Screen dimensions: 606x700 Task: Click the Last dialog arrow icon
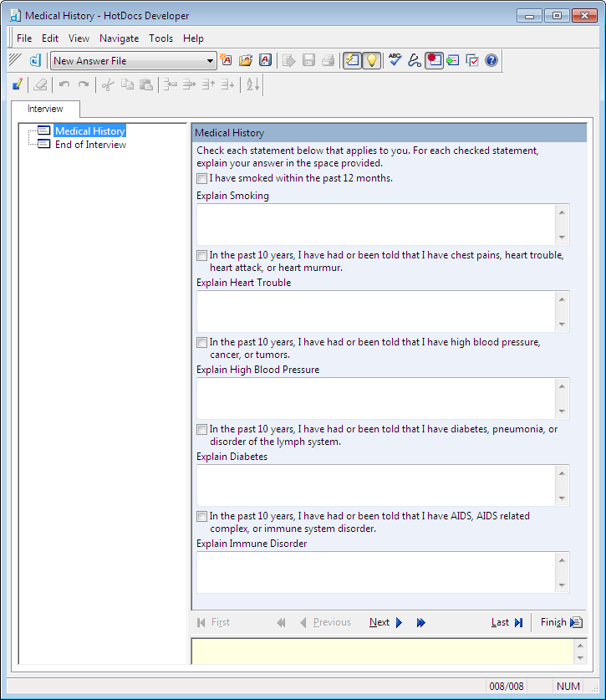[x=518, y=622]
